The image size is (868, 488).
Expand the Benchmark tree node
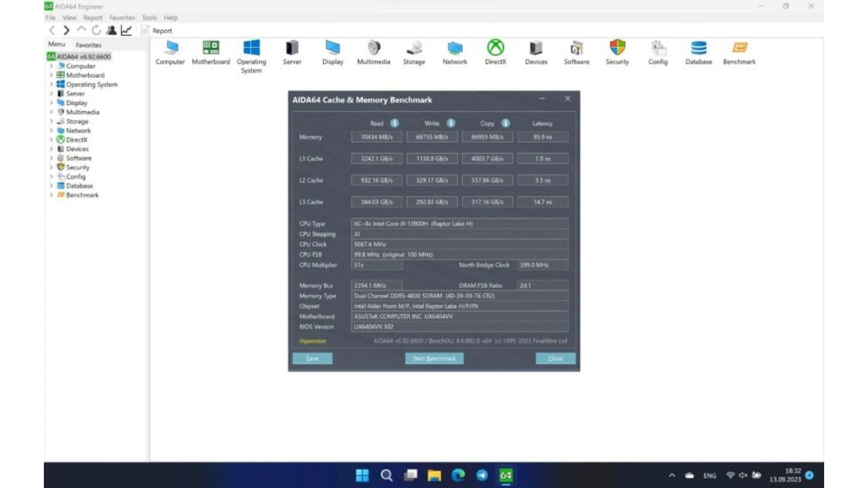pyautogui.click(x=51, y=195)
